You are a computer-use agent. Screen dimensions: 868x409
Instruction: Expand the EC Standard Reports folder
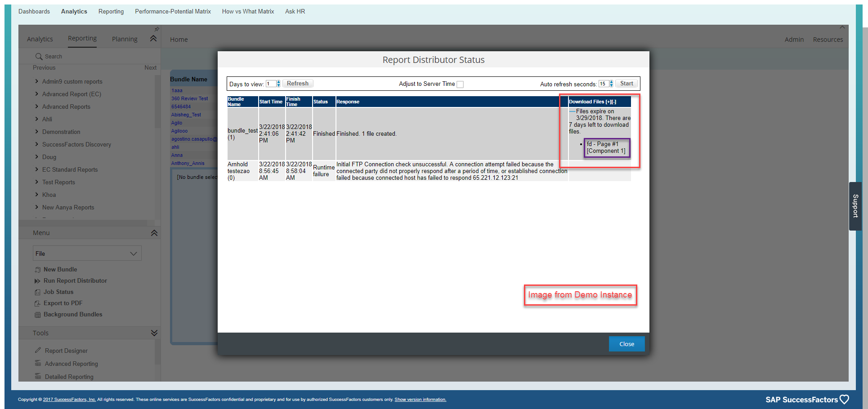pos(36,169)
